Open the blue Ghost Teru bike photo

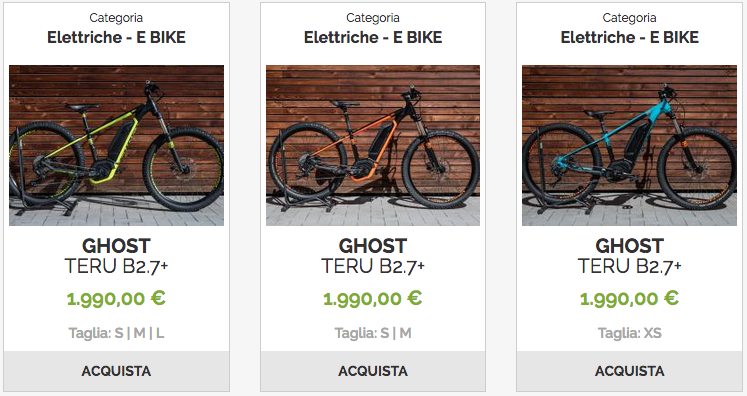point(629,145)
